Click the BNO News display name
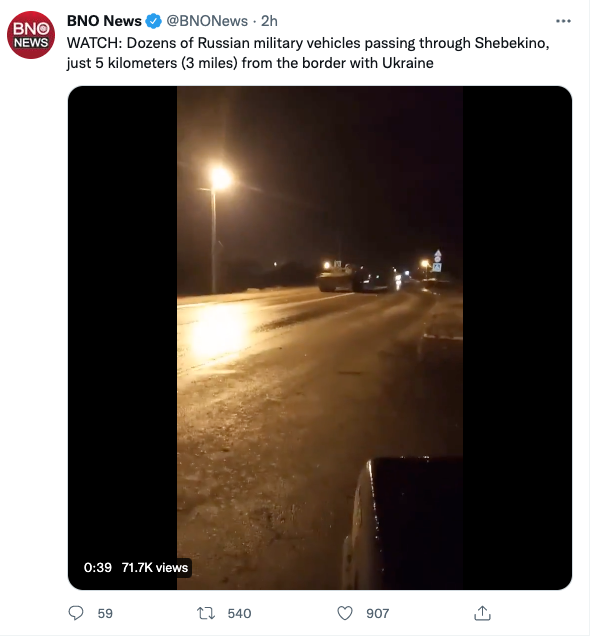The image size is (601, 636). click(104, 21)
